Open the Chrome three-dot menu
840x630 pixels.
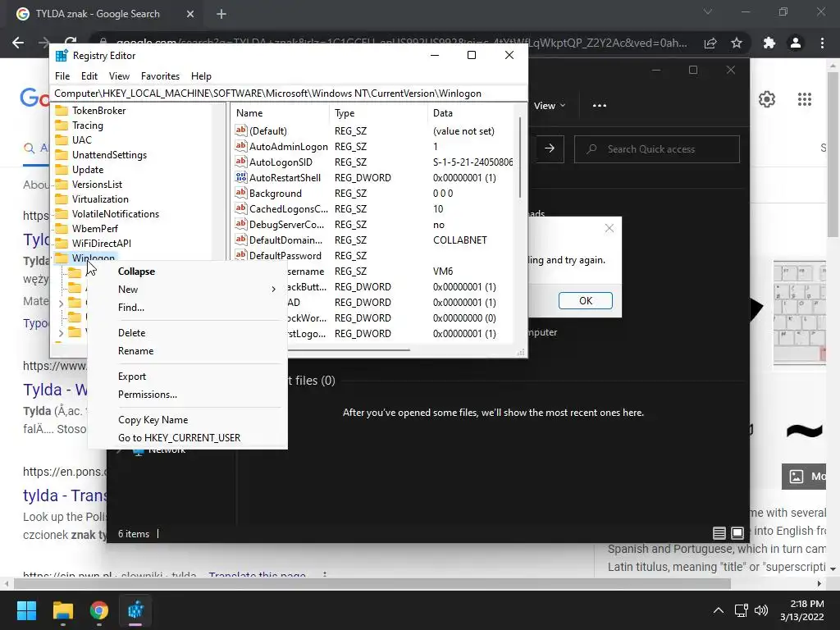(x=822, y=43)
